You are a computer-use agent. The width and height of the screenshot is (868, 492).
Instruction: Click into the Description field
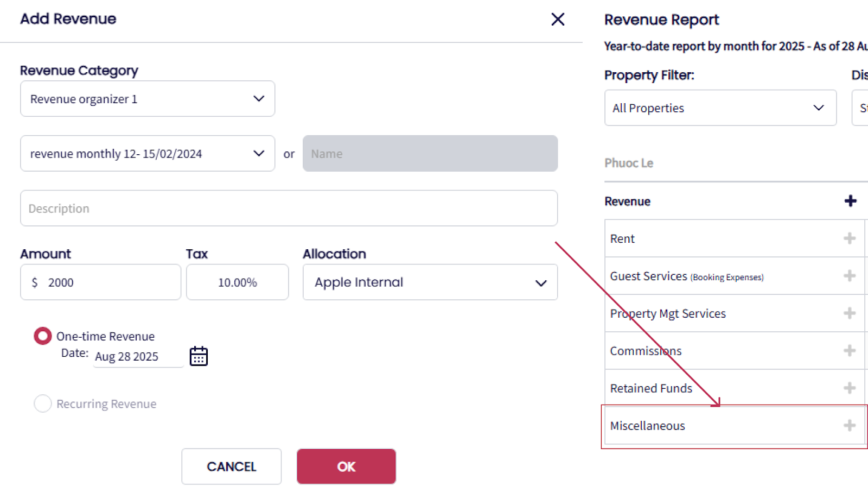289,209
